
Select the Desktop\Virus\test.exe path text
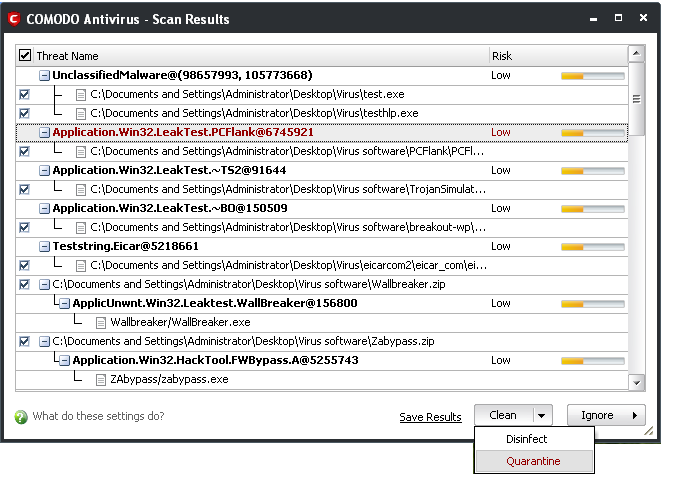pos(247,94)
